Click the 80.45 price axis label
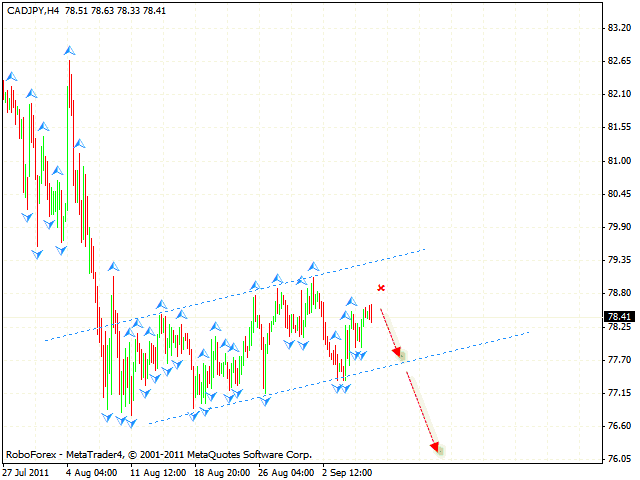The height and width of the screenshot is (480, 640). 619,193
